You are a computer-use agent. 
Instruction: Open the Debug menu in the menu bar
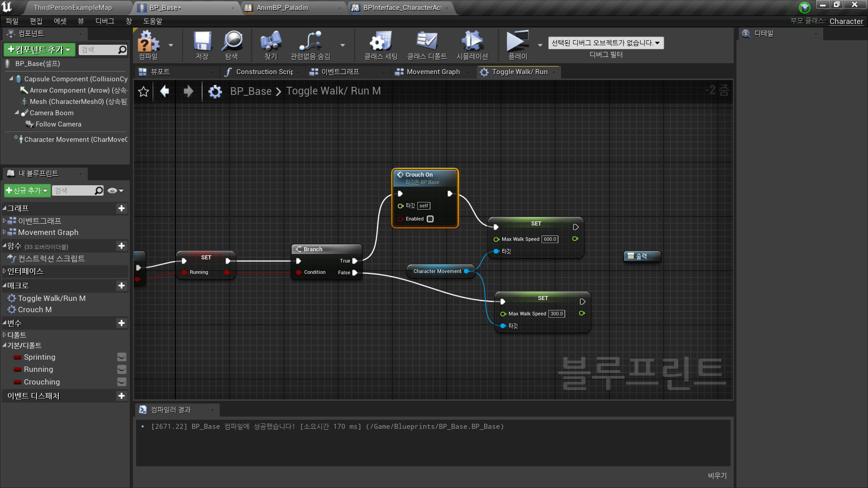point(104,21)
